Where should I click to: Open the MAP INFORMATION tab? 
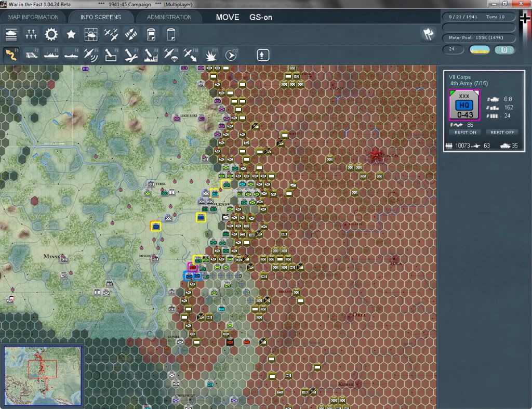pos(33,17)
